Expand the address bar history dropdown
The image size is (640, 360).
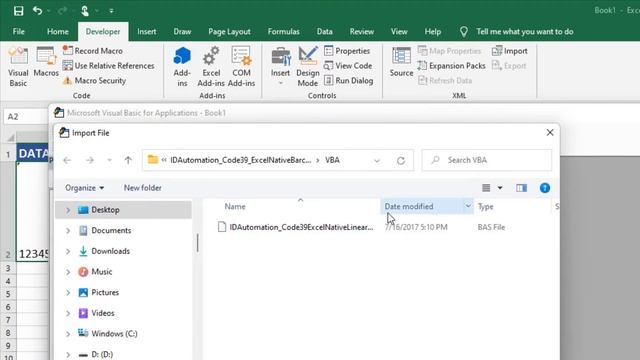377,160
